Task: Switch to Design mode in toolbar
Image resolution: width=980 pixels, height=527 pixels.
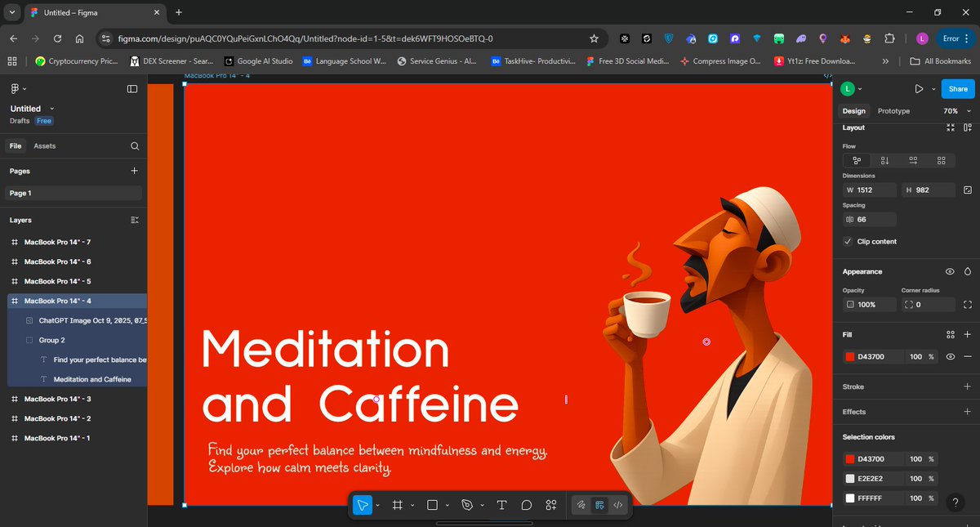Action: click(599, 505)
